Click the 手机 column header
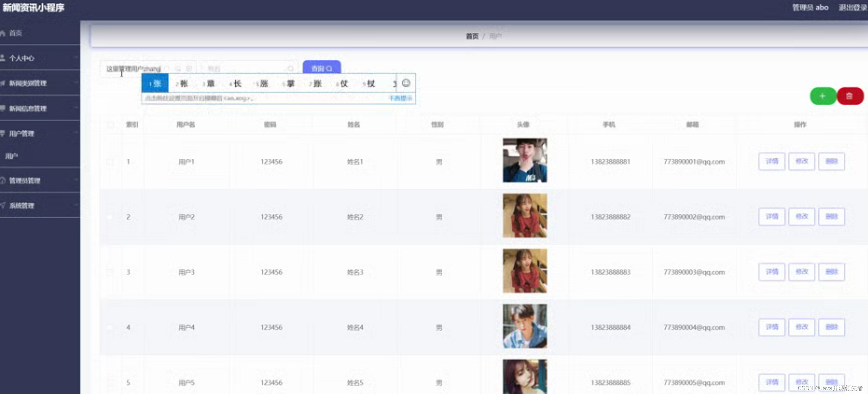The width and height of the screenshot is (868, 394). [x=609, y=125]
